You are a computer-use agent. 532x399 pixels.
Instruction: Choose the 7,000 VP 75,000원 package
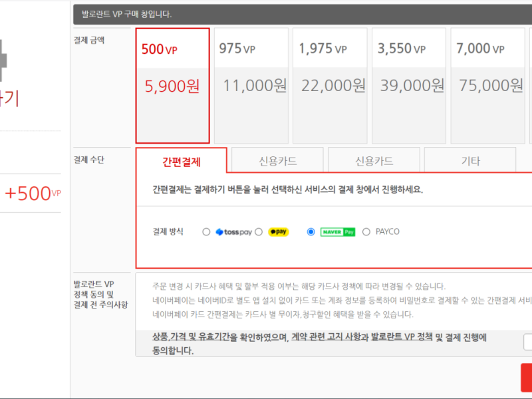point(487,86)
